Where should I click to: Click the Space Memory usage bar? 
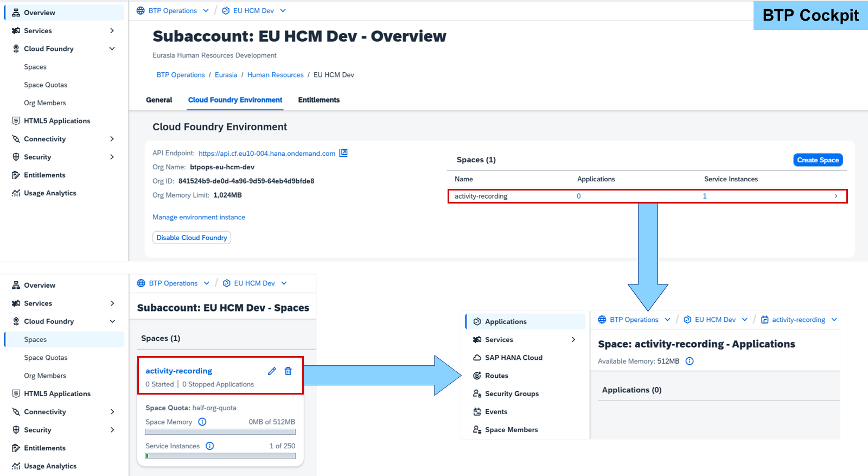(220, 432)
